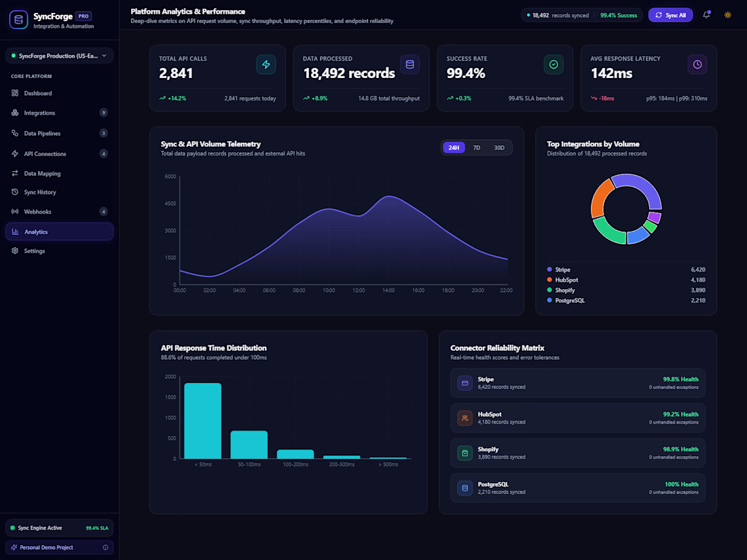The image size is (747, 560).
Task: Click the HubSpot orange legend dot
Action: [x=549, y=280]
